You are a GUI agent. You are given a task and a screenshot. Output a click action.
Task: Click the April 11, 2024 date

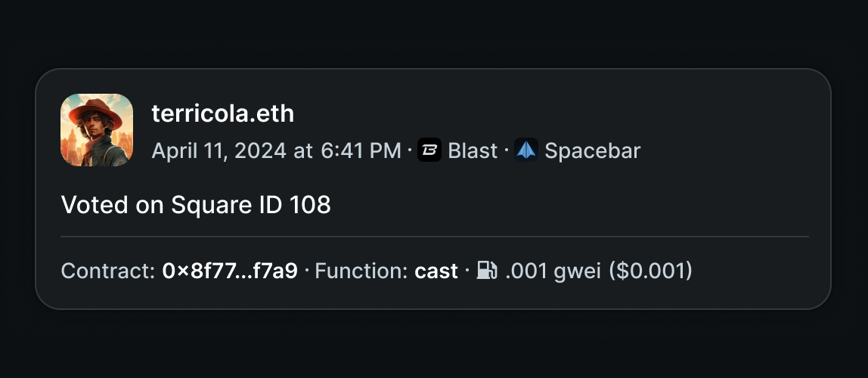(219, 151)
